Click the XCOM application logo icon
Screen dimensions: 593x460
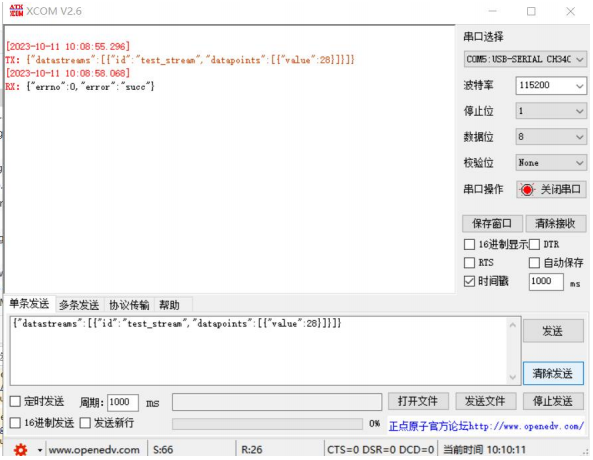(16, 11)
